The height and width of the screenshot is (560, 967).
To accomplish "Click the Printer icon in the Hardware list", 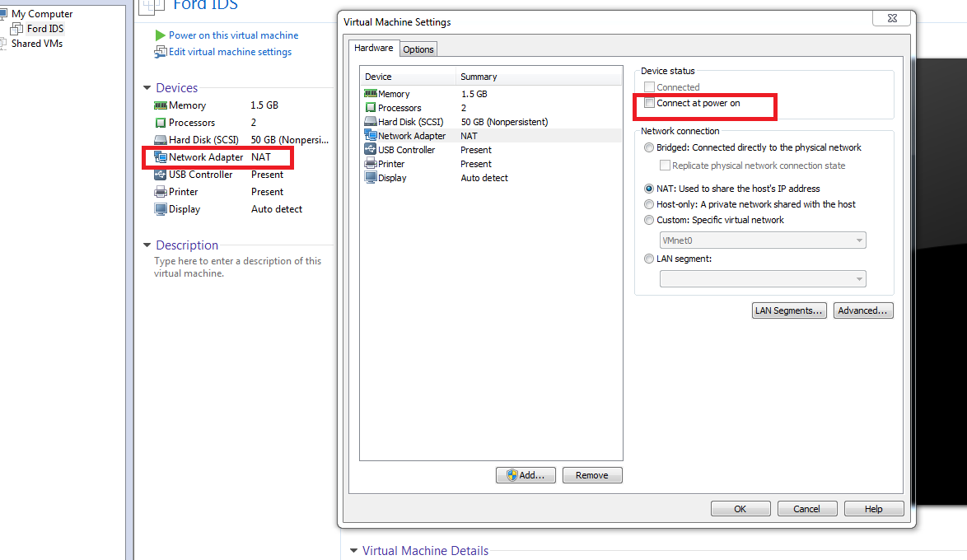I will (370, 163).
